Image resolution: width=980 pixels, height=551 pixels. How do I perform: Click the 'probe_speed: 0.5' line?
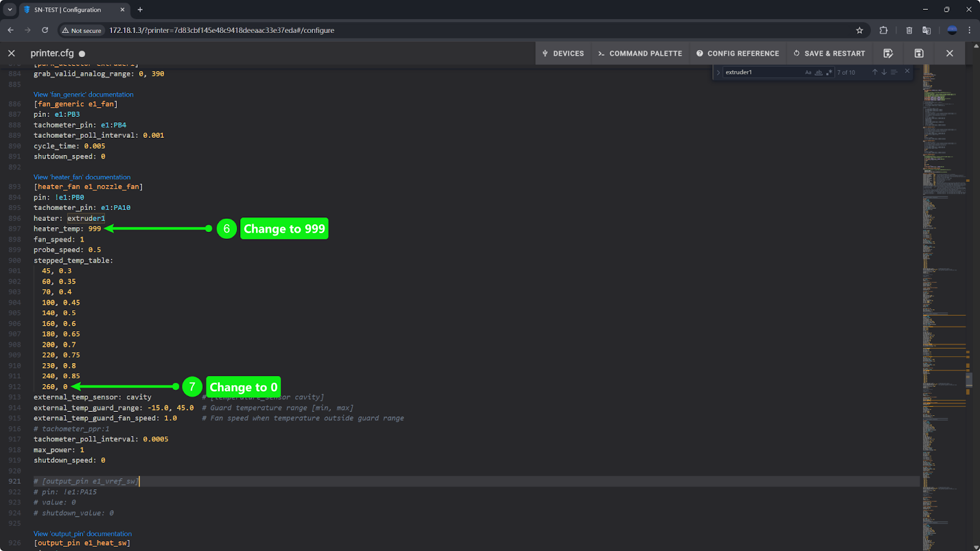(x=67, y=250)
